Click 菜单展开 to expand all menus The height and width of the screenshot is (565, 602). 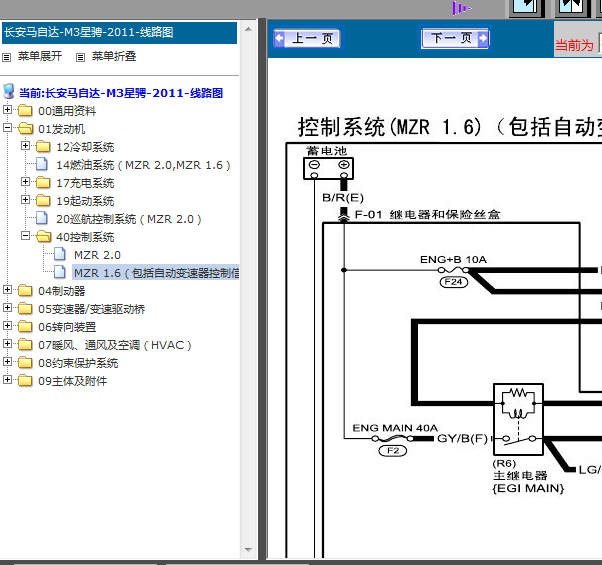[40, 56]
